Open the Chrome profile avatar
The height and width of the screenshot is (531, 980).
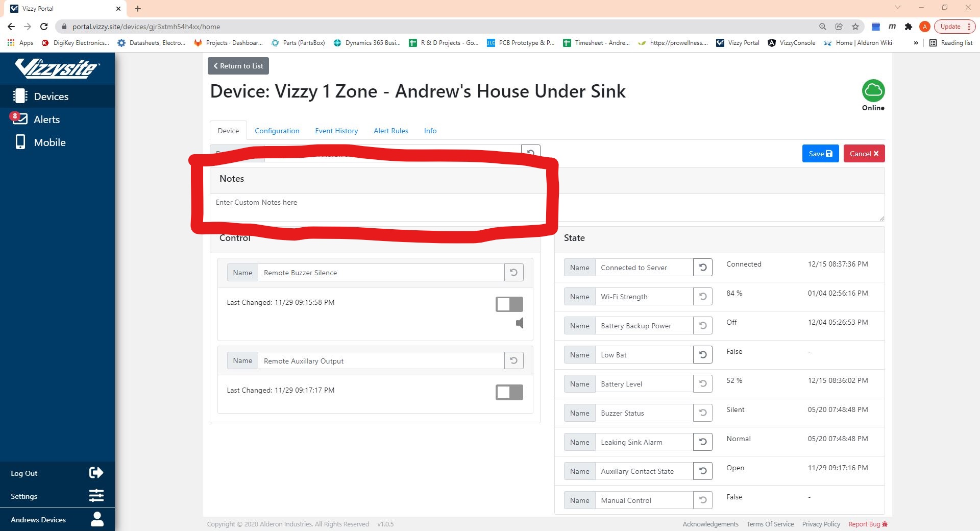[x=924, y=27]
